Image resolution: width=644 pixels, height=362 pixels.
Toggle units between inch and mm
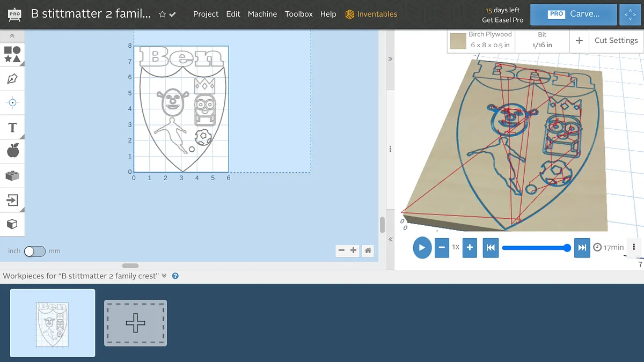tap(35, 251)
